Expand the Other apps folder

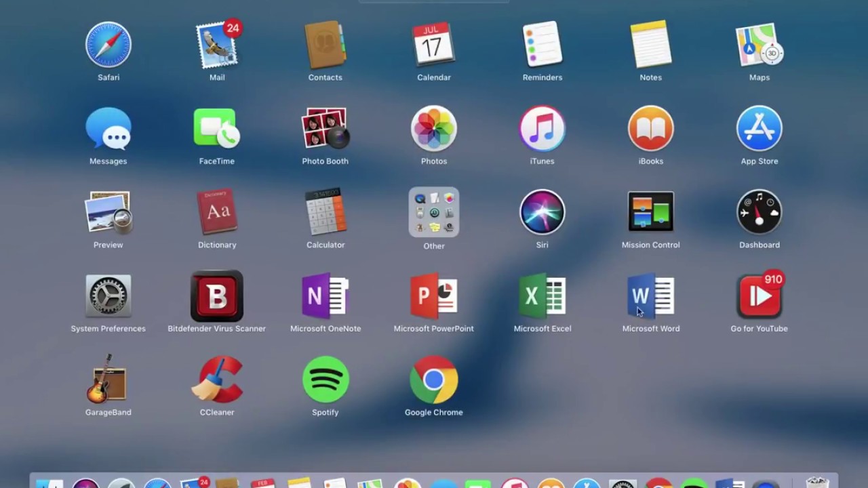pyautogui.click(x=434, y=213)
